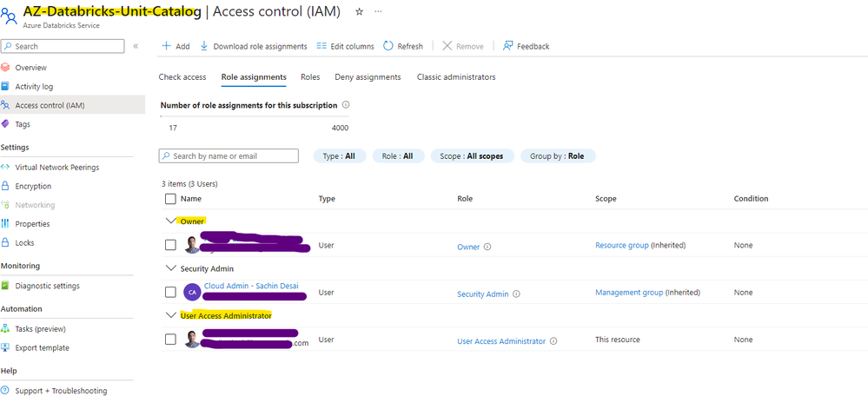
Task: Collapse the Security Admin group
Action: (169, 269)
